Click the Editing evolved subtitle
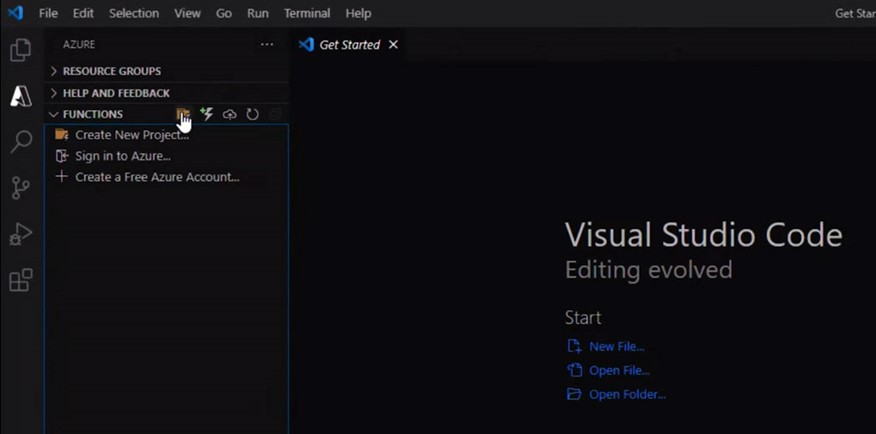Screen dimensions: 876x434 click(x=649, y=270)
